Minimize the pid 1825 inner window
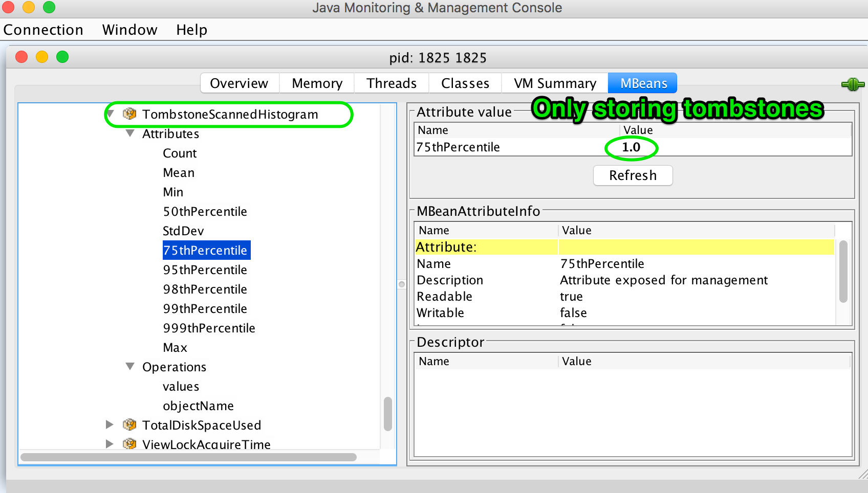Viewport: 868px width, 493px height. coord(42,57)
